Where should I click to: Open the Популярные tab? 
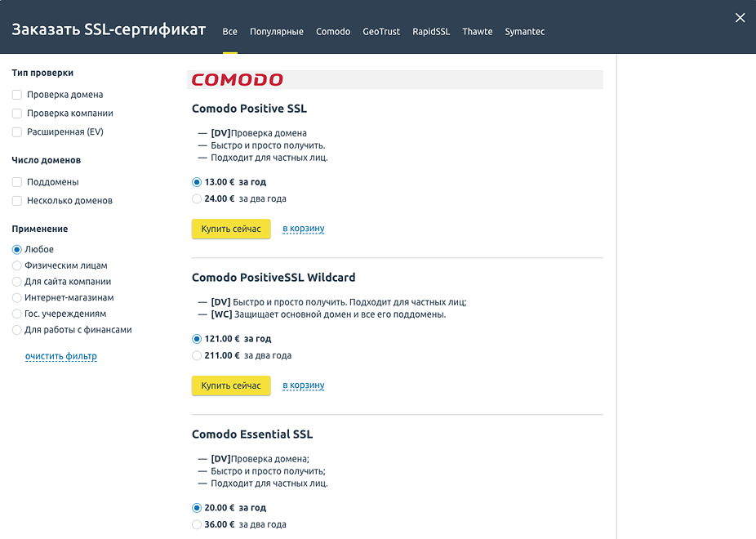(276, 32)
